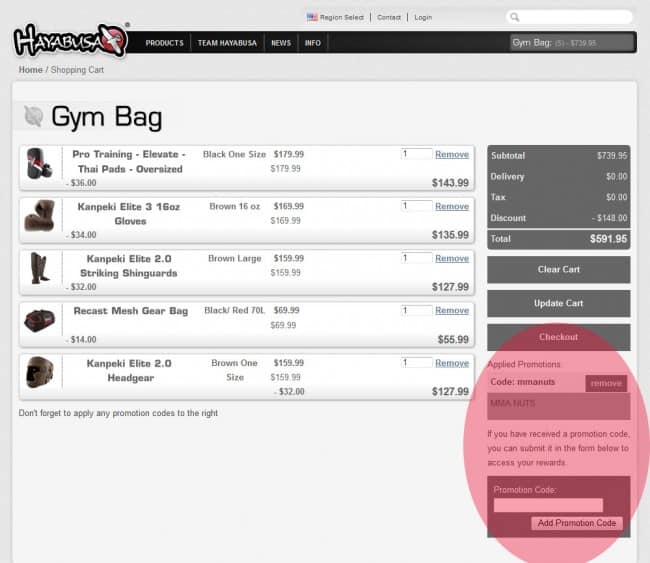Remove Pro Training Thai Pads from cart
Screen dimensions: 650x563
tap(452, 154)
